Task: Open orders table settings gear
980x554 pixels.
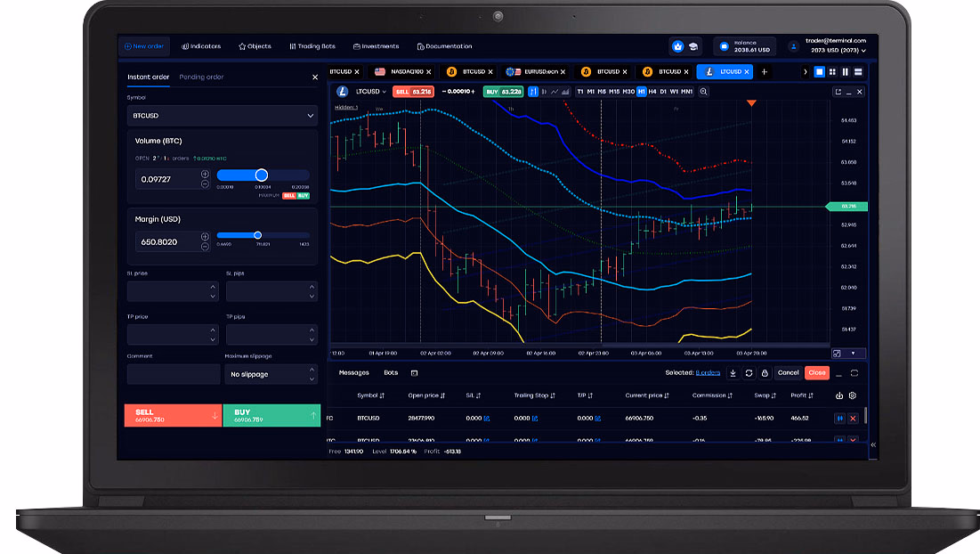Action: pyautogui.click(x=853, y=395)
